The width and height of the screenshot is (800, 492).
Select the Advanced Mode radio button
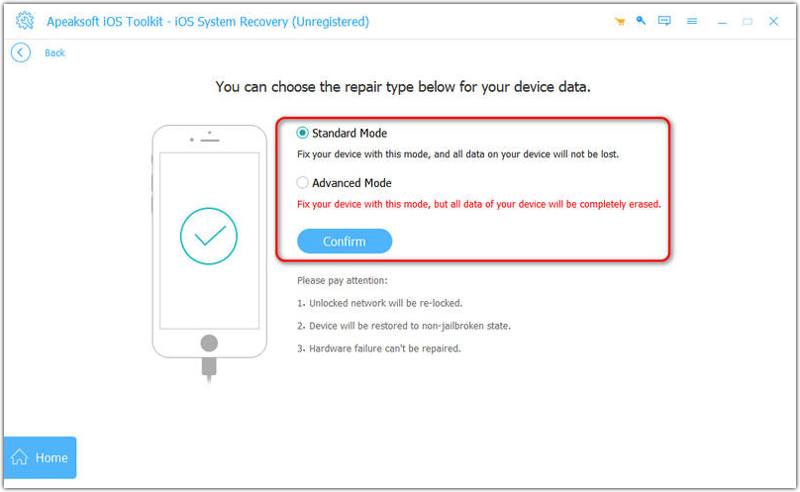(x=303, y=183)
